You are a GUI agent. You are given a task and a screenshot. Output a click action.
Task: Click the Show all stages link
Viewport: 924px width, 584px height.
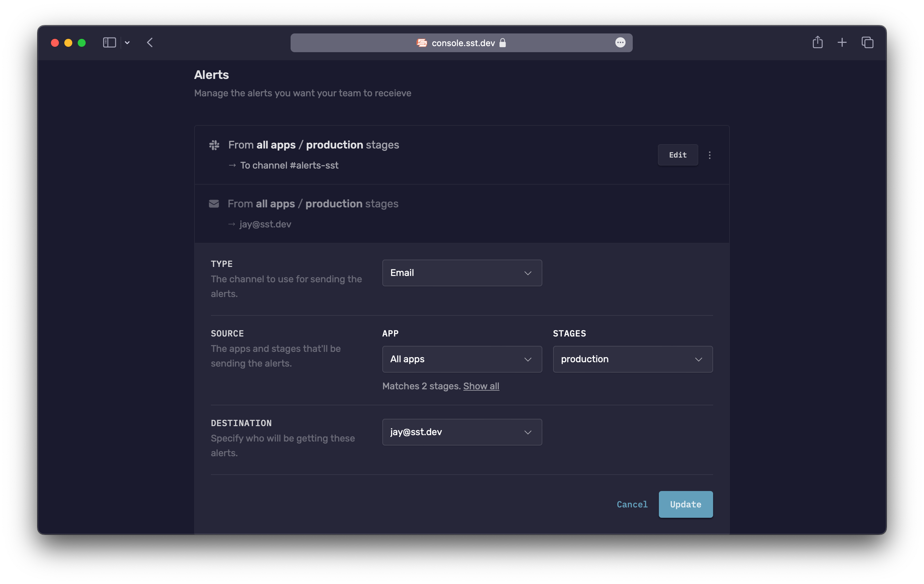coord(481,386)
